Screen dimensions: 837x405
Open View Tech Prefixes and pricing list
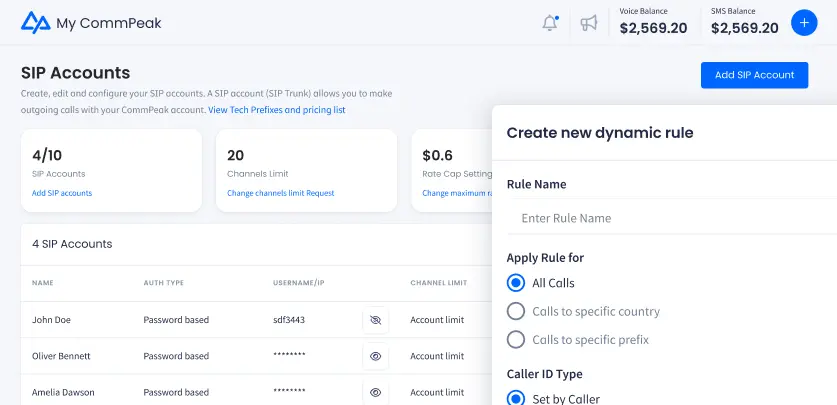coord(276,109)
